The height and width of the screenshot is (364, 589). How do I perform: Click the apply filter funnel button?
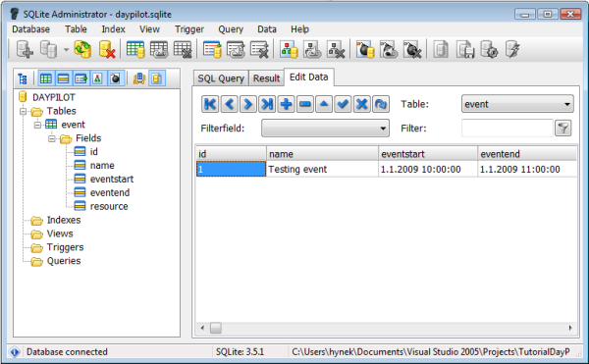pyautogui.click(x=563, y=129)
